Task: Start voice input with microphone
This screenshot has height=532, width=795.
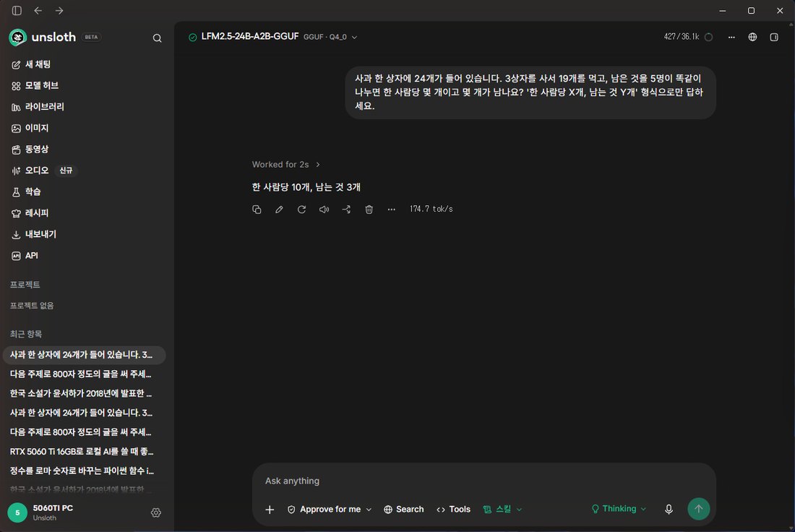Action: coord(669,509)
